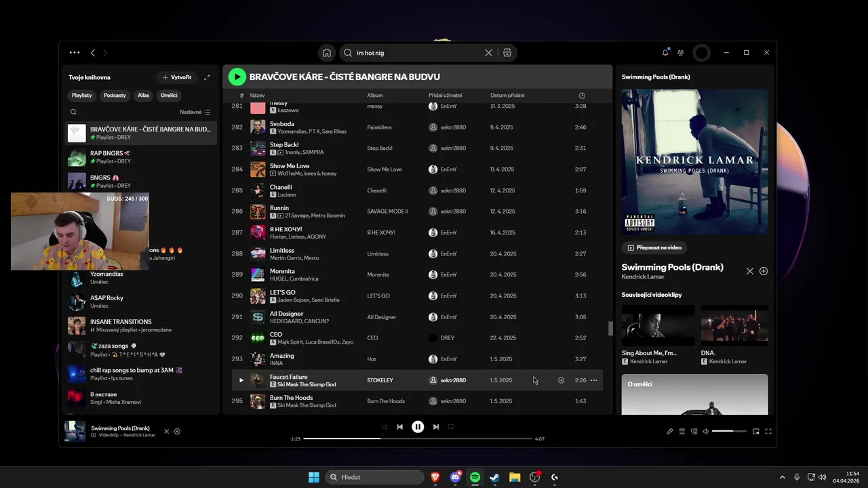The height and width of the screenshot is (488, 868).
Task: Toggle repeat mode
Action: coord(451,427)
